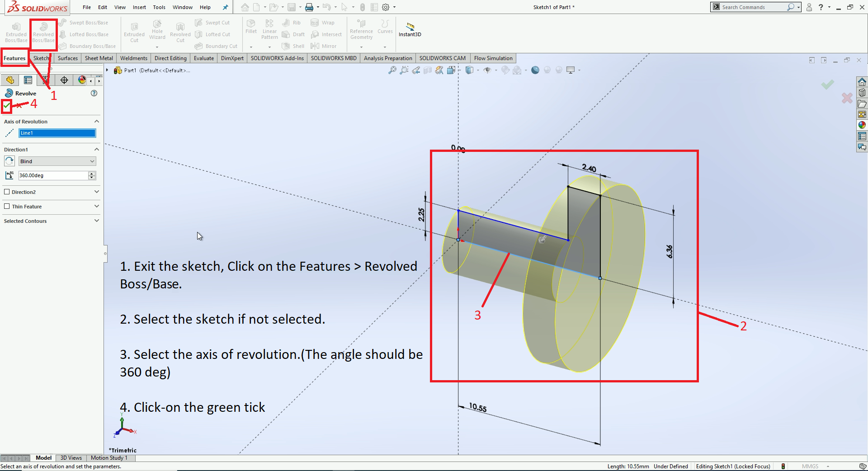This screenshot has height=471, width=868.
Task: Click the 360.00deg angle field
Action: point(53,175)
